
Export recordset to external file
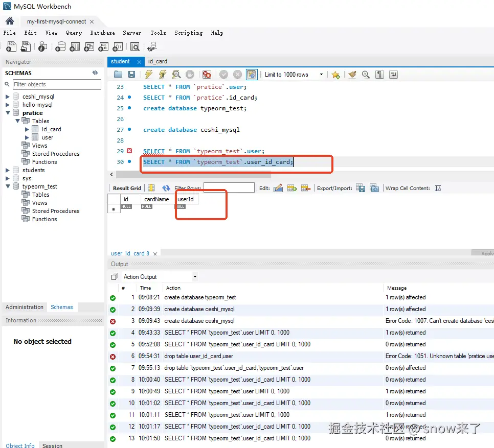click(361, 188)
